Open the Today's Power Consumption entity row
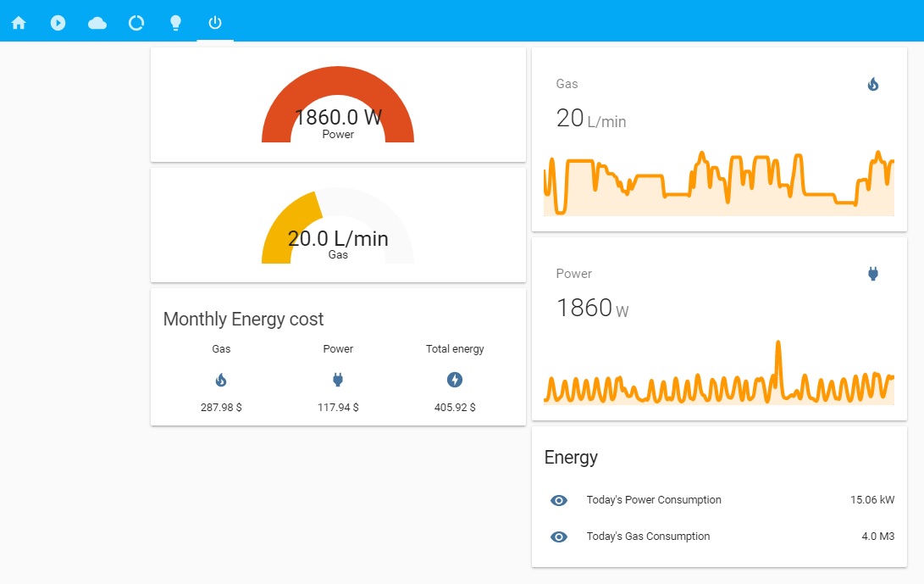The width and height of the screenshot is (924, 584). click(653, 500)
